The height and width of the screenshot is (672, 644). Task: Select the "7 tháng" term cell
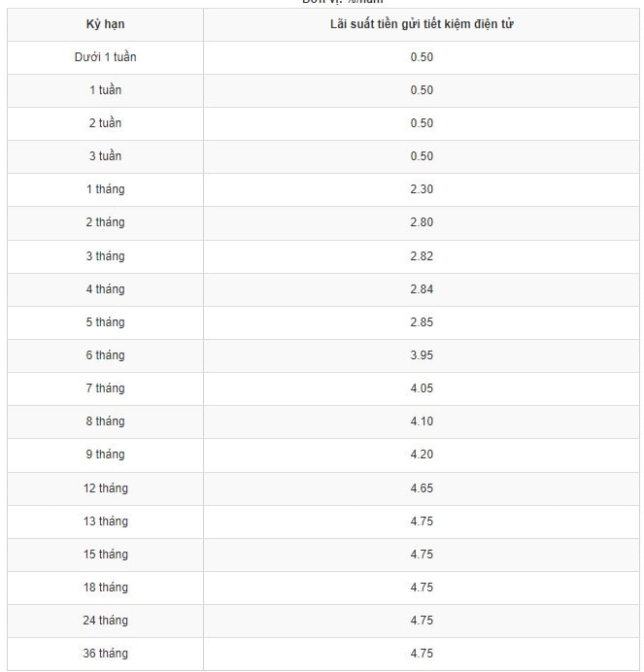[x=105, y=388]
